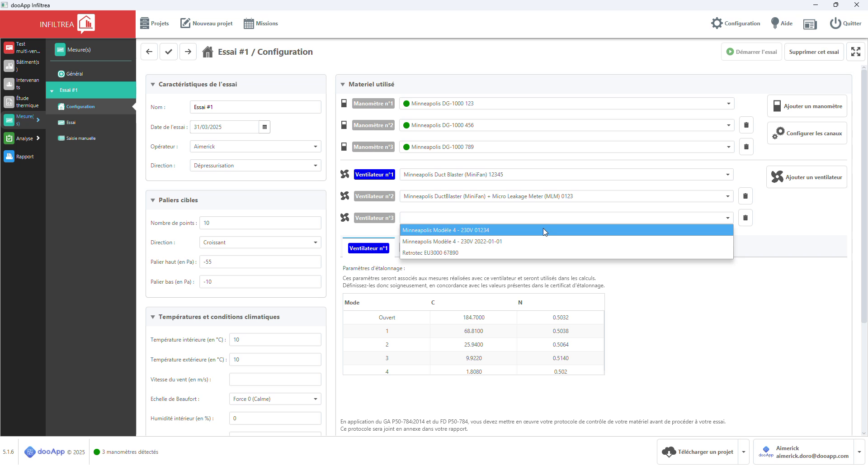868x466 pixels.
Task: Go to previous step with back arrow
Action: pyautogui.click(x=149, y=52)
